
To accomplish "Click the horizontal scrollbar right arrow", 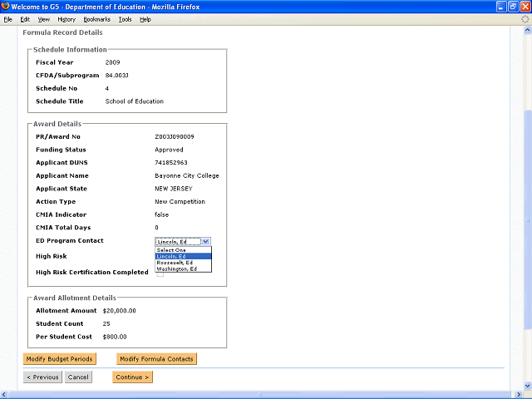I will click(x=519, y=395).
